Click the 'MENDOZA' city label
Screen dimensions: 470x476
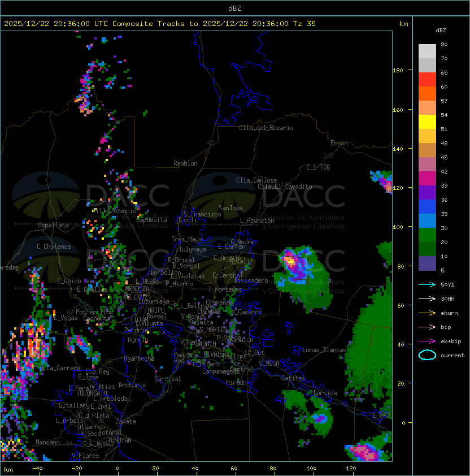pos(137,289)
